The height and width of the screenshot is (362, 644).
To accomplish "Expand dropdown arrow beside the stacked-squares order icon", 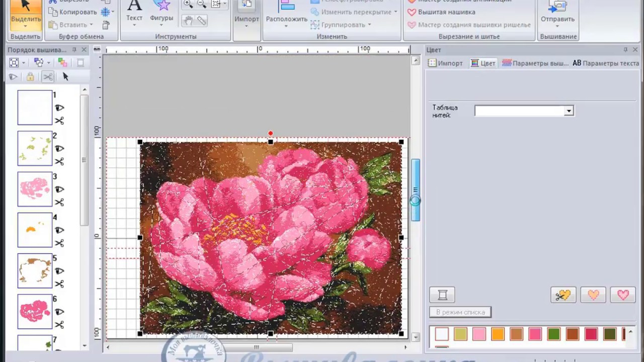I will coord(48,63).
